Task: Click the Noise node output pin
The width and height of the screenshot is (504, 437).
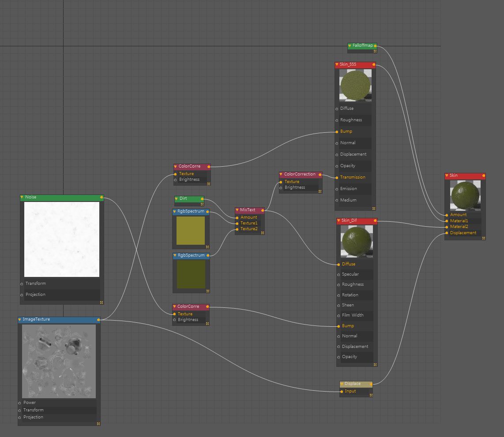Action: [102, 197]
